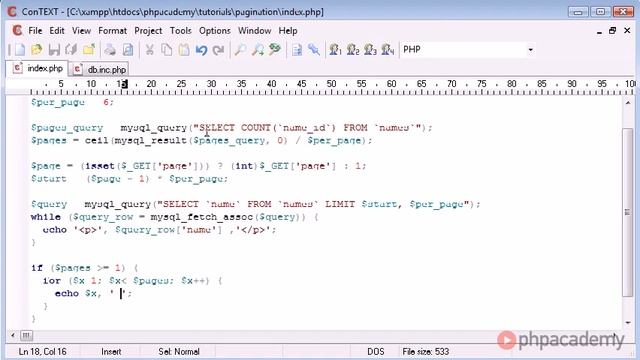Click the Close file folder icon
The width and height of the screenshot is (640, 360).
(89, 50)
